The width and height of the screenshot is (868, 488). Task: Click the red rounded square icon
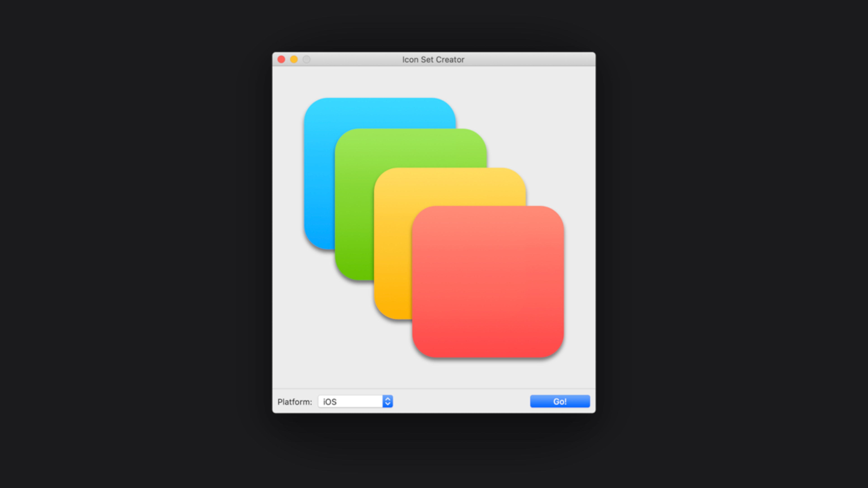click(488, 282)
